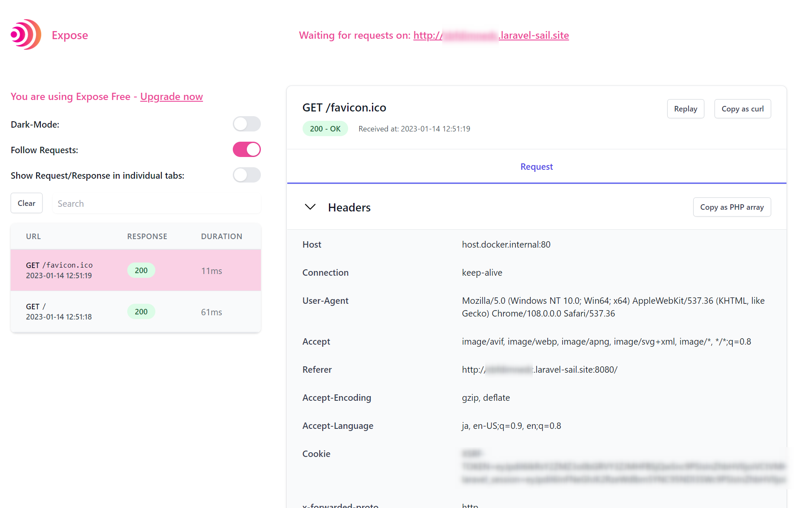Screen dimensions: 812x508
Task: Click the gzip, deflate value
Action: point(486,398)
